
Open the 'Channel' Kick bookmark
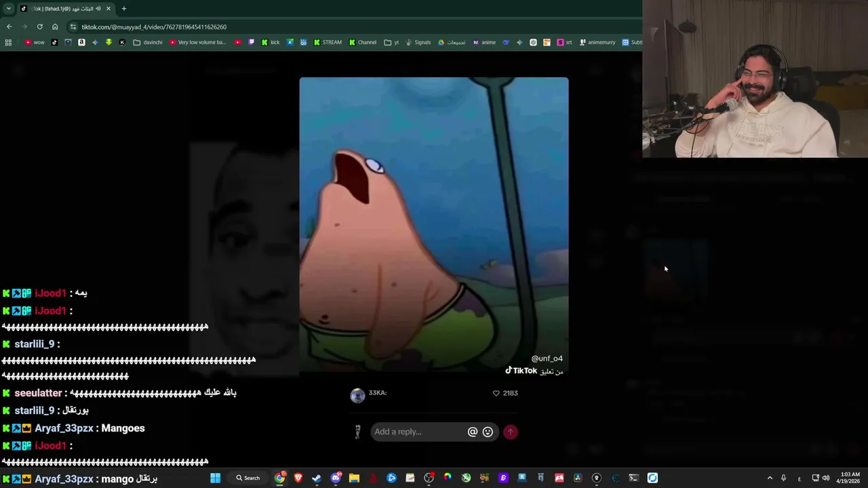363,42
